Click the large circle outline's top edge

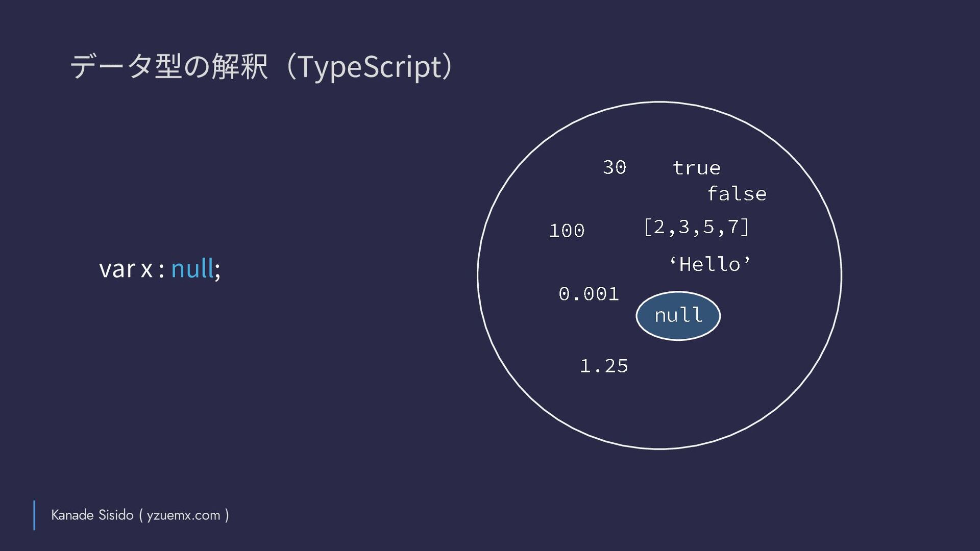click(x=659, y=102)
